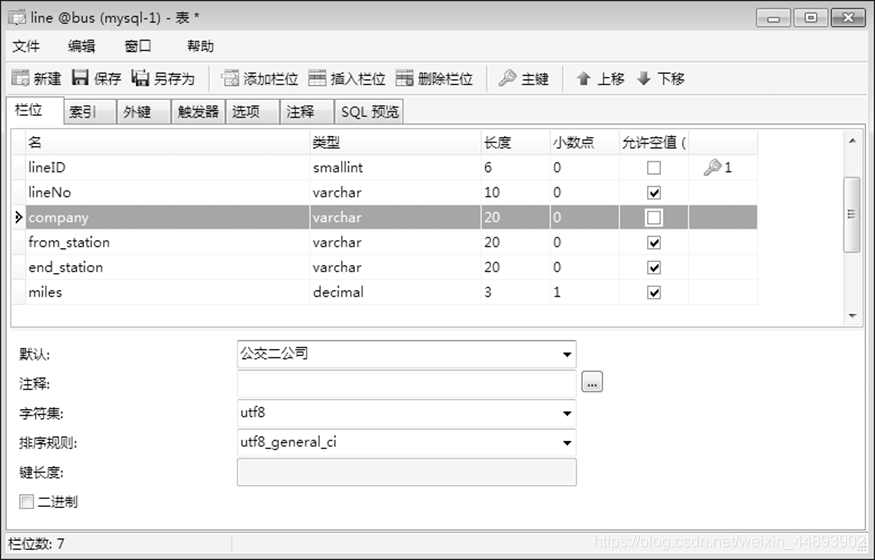Select the end_station field name cell

167,267
